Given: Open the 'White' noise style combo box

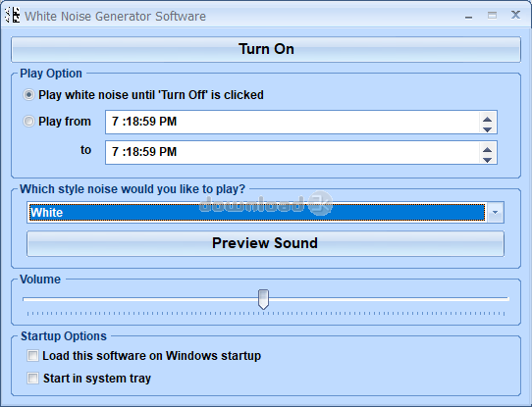Looking at the screenshot, I should [265, 213].
